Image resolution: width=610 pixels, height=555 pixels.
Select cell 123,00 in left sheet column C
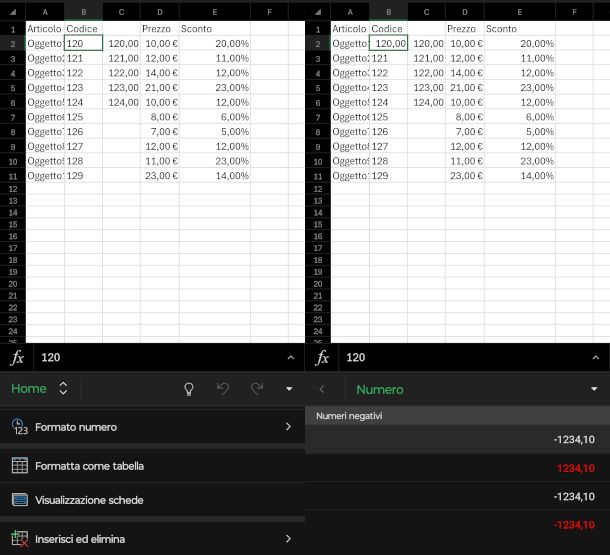click(x=121, y=88)
